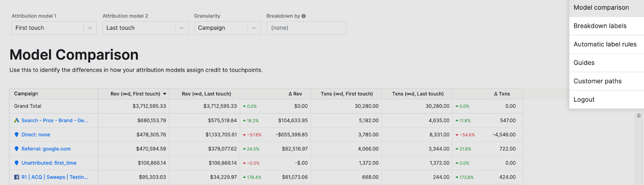Click the Facebook icon beside R1 ACQ campaign
644x185 pixels.
(17, 177)
